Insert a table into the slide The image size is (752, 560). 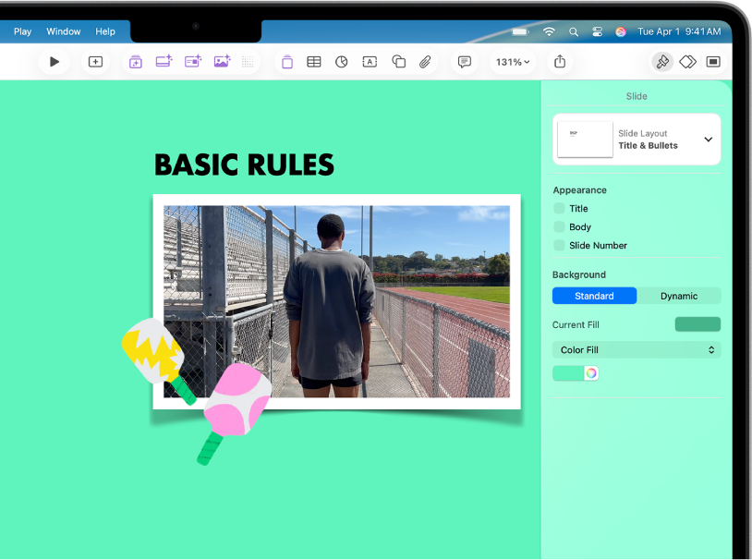pos(314,61)
